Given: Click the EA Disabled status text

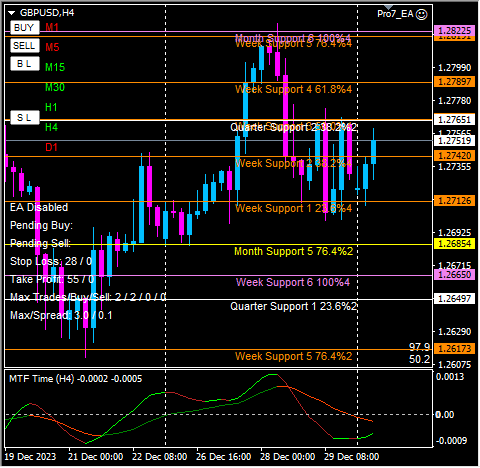Looking at the screenshot, I should pos(39,207).
